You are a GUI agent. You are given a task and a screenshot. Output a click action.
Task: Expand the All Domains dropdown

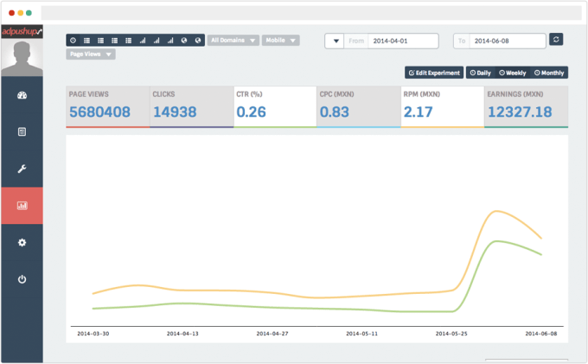[233, 41]
